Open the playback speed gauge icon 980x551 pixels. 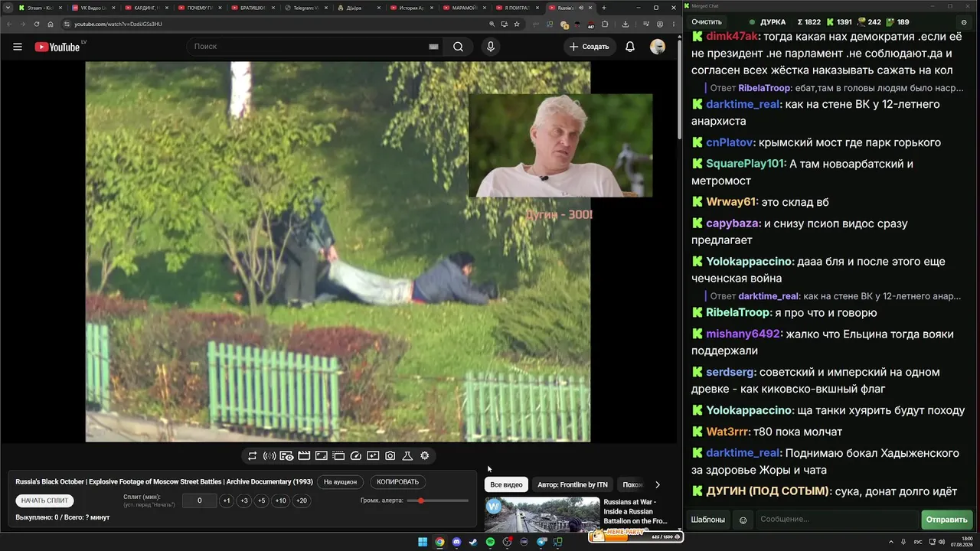356,456
